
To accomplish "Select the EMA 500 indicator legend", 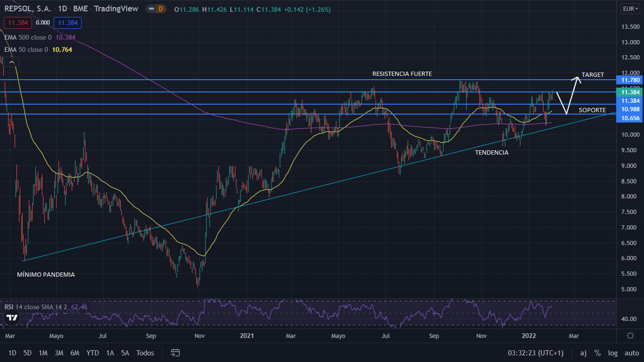I will coord(28,37).
